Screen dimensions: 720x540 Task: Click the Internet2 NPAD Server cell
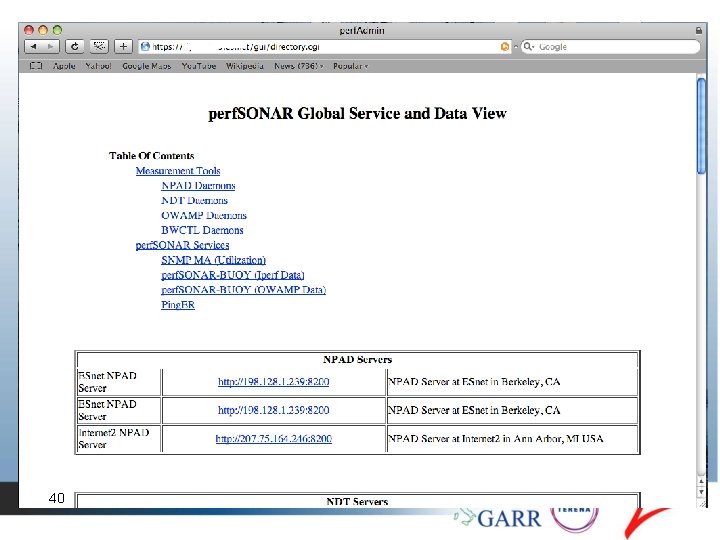tap(119, 439)
